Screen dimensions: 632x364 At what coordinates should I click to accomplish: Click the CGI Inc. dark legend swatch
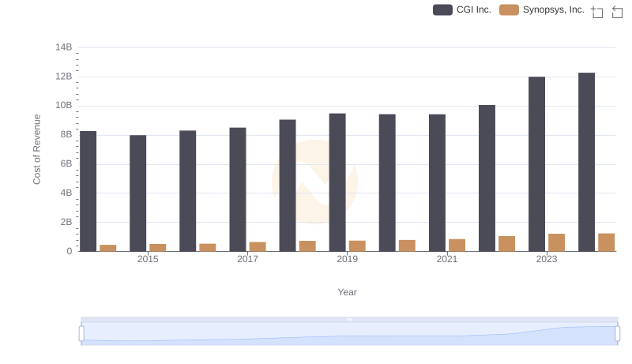[x=442, y=10]
